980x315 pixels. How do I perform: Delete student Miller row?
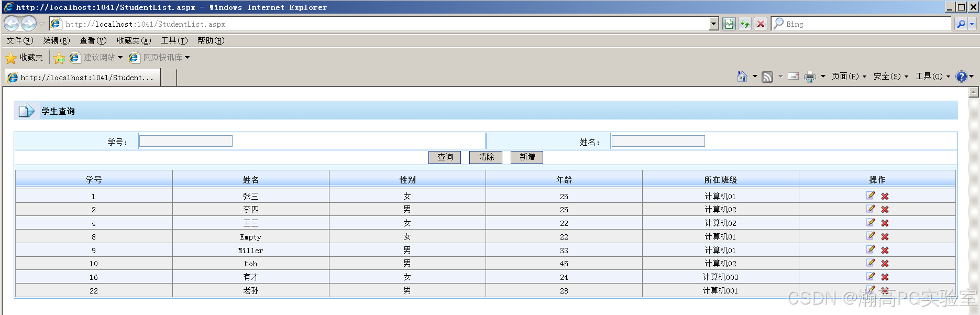[885, 250]
